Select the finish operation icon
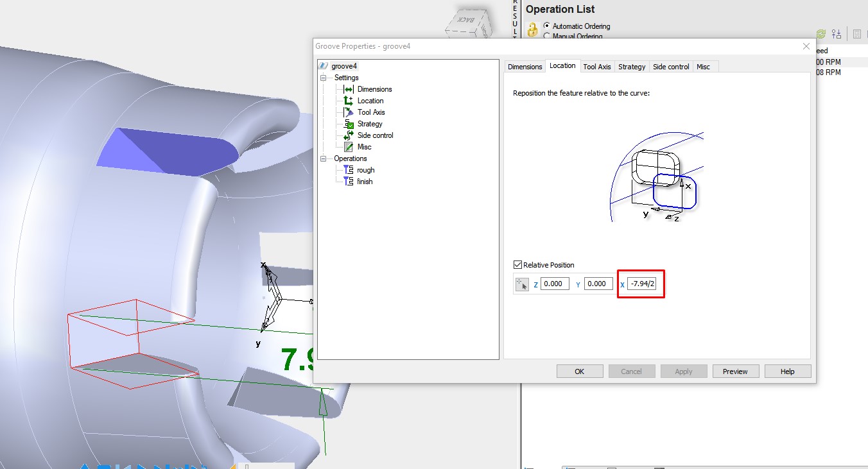868x469 pixels. (x=347, y=181)
